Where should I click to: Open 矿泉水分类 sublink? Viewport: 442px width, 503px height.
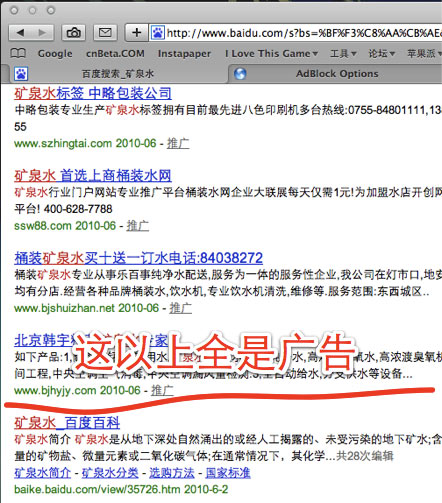click(110, 473)
